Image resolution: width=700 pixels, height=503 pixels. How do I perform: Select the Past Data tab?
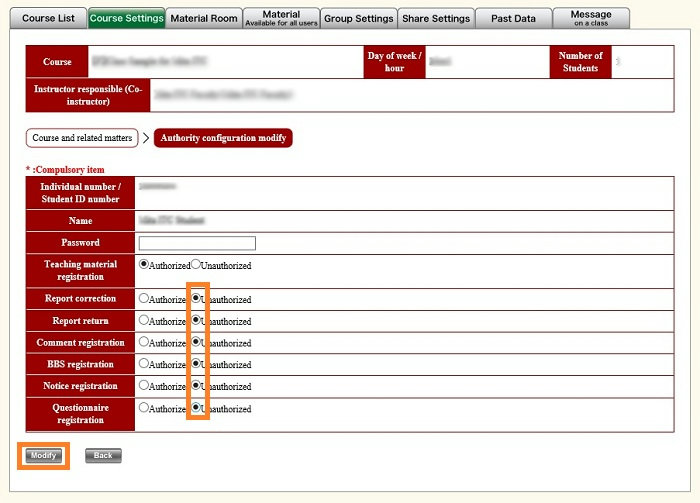pos(513,18)
